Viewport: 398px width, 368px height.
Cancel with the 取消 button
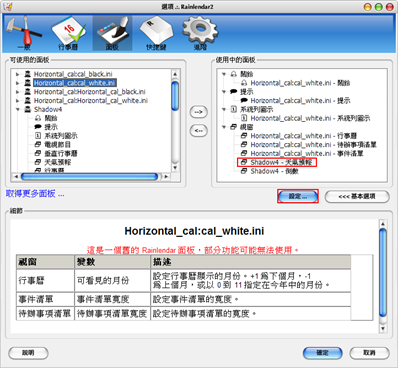coord(369,353)
